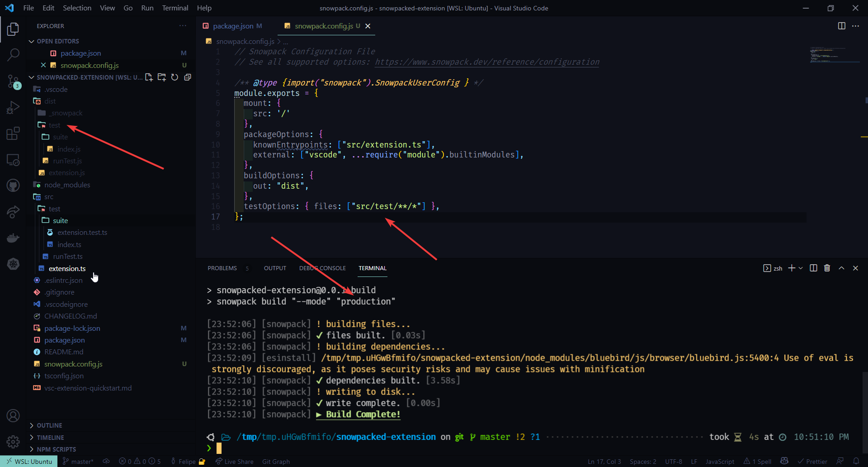868x467 pixels.
Task: Toggle Prettier formatter in status bar
Action: pyautogui.click(x=812, y=462)
